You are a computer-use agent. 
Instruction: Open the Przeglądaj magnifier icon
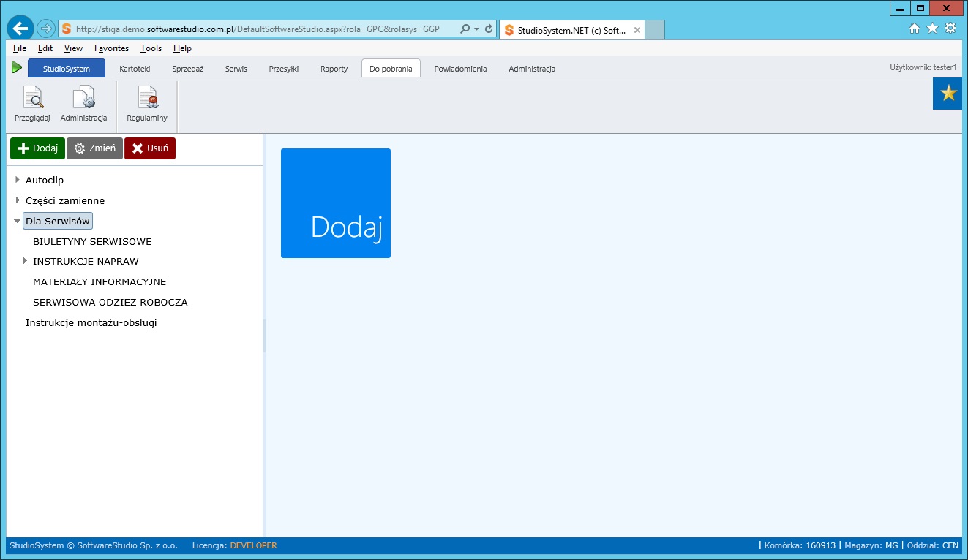(33, 97)
